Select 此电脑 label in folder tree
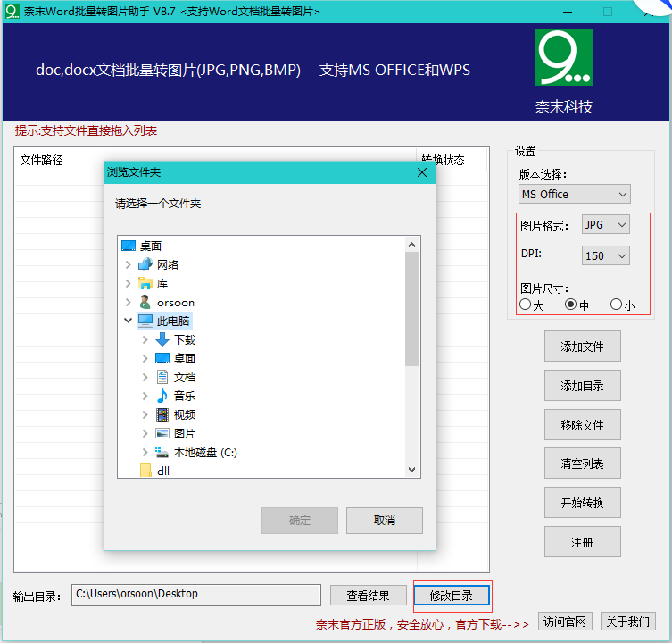This screenshot has height=643, width=672. coord(173,321)
